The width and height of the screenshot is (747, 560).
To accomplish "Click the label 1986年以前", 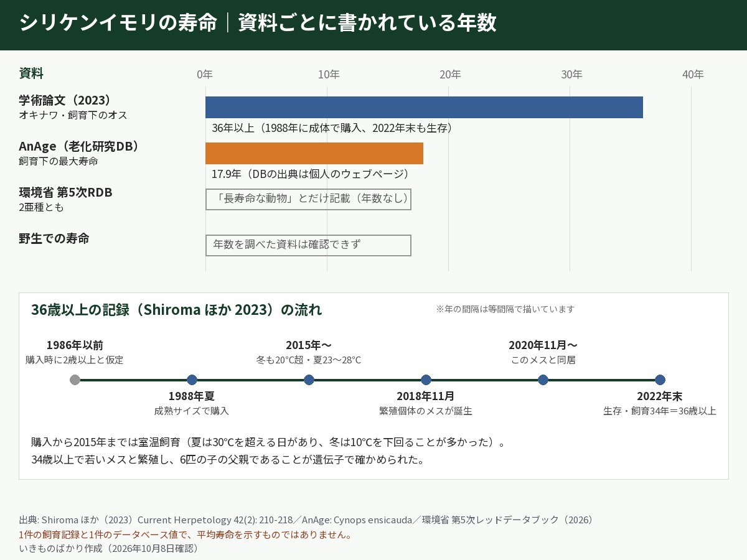I will coord(75,345).
